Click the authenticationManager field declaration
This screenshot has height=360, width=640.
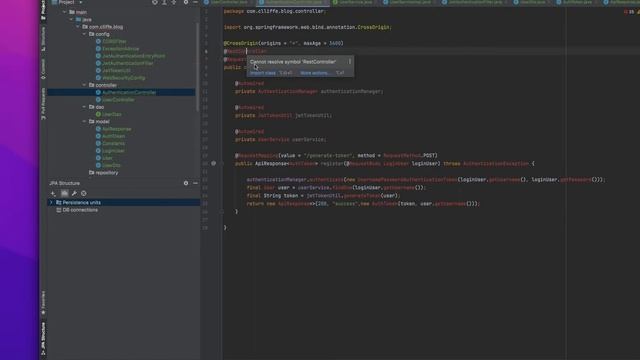(x=309, y=91)
